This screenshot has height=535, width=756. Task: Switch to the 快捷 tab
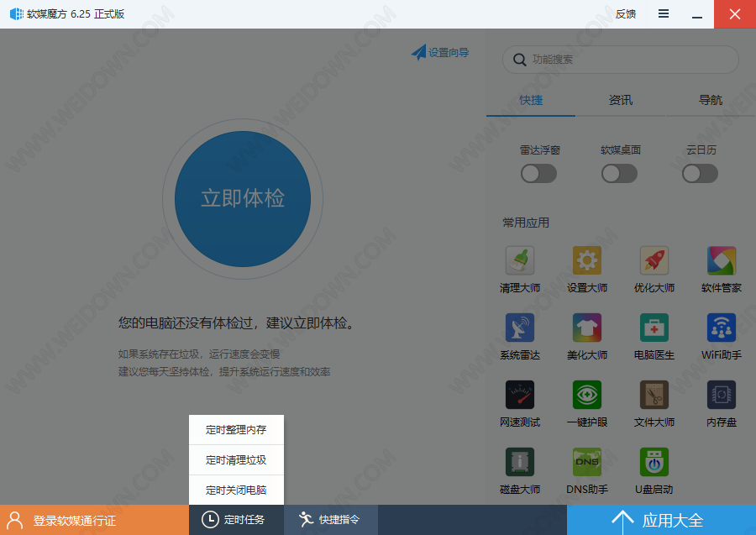pos(531,100)
